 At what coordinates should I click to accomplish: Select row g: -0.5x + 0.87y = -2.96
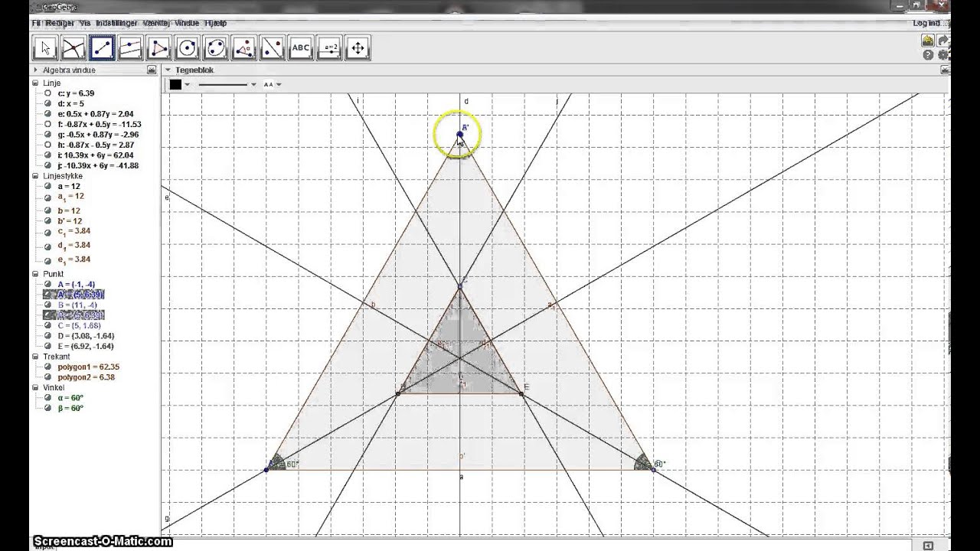[97, 135]
